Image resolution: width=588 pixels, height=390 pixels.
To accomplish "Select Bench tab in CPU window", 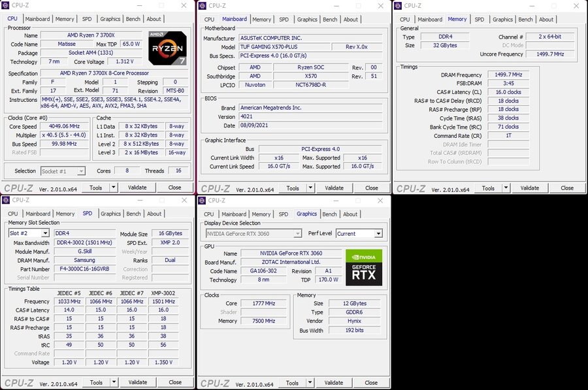I will tap(133, 19).
